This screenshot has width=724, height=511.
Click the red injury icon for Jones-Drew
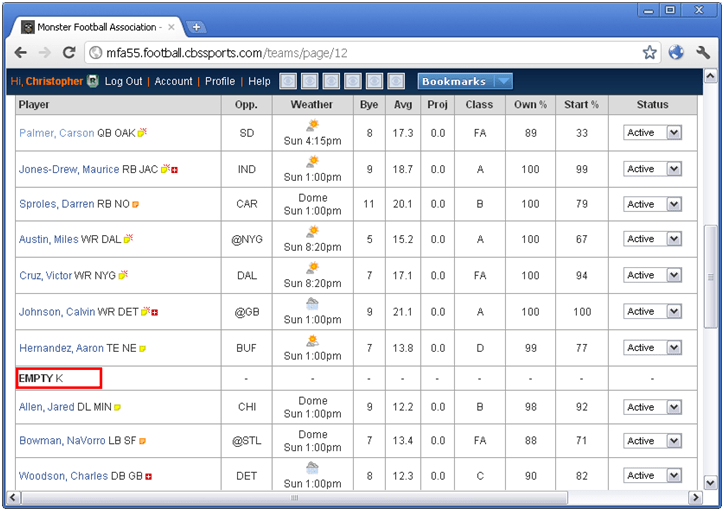tap(175, 170)
